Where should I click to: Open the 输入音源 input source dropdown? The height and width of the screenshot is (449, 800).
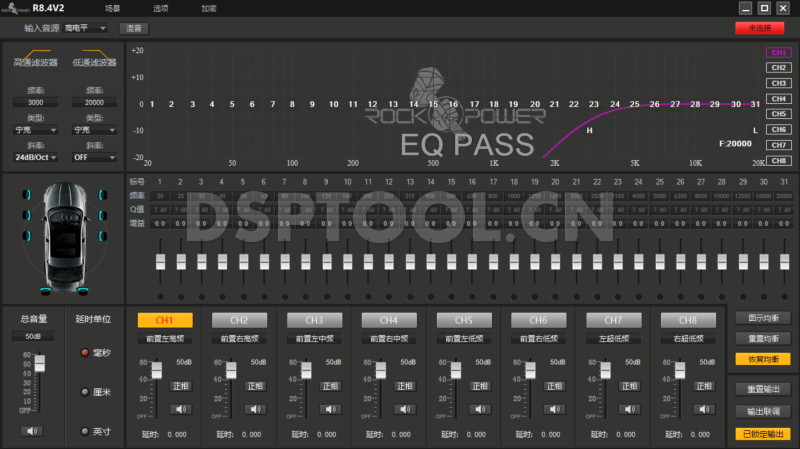86,28
